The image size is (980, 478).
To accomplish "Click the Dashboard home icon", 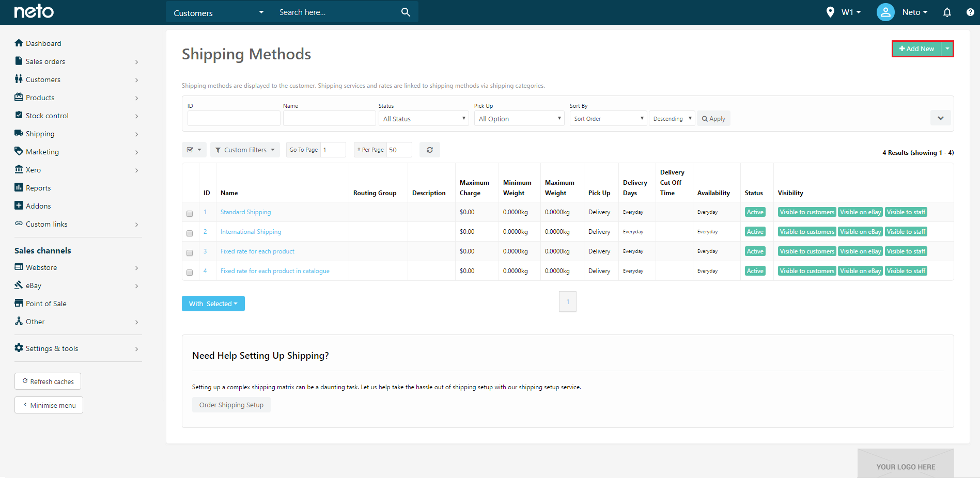I will [19, 43].
